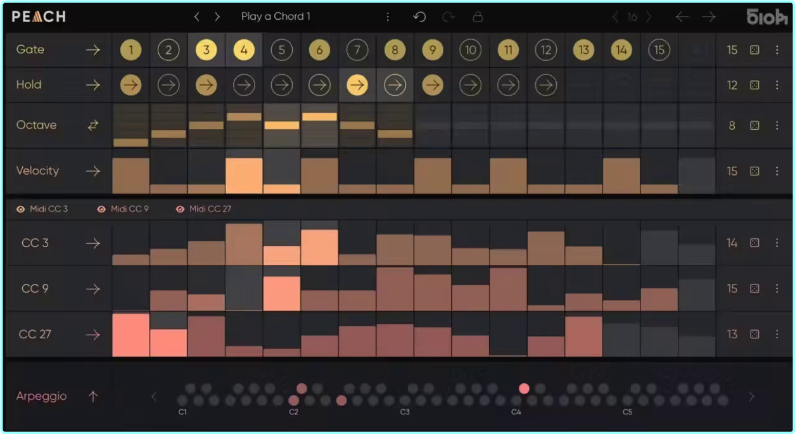Randomize the Velocity row with dice icon

pyautogui.click(x=754, y=171)
